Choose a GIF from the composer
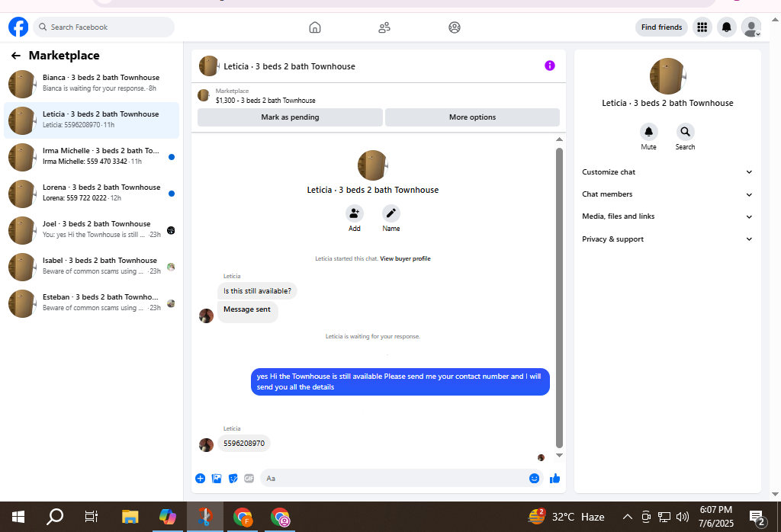The width and height of the screenshot is (781, 532). pyautogui.click(x=249, y=478)
